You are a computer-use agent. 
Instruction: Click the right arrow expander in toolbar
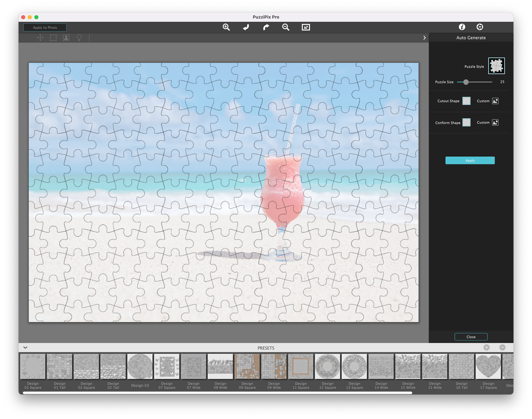tap(424, 38)
